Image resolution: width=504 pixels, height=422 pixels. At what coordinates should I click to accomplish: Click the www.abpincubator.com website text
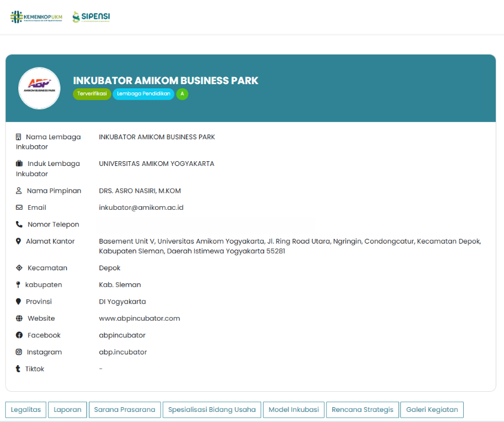point(139,318)
